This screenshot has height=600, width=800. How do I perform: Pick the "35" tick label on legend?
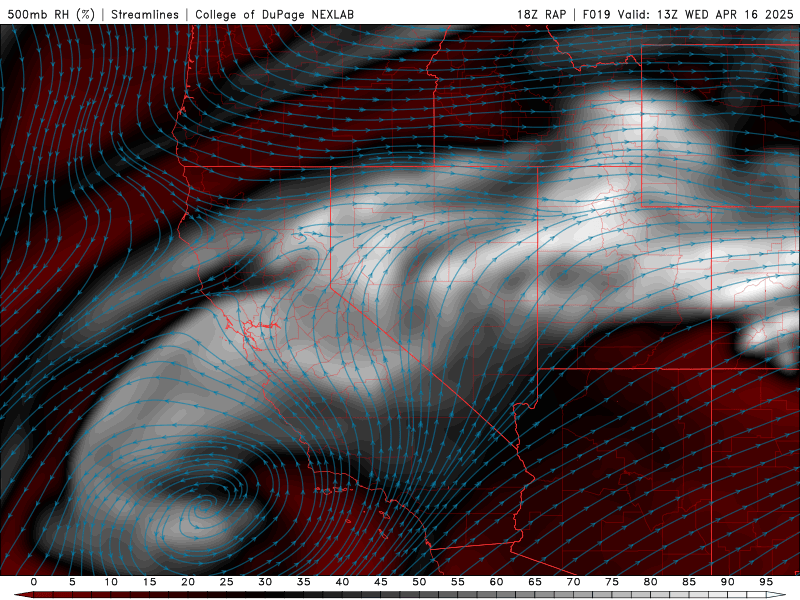(x=304, y=582)
